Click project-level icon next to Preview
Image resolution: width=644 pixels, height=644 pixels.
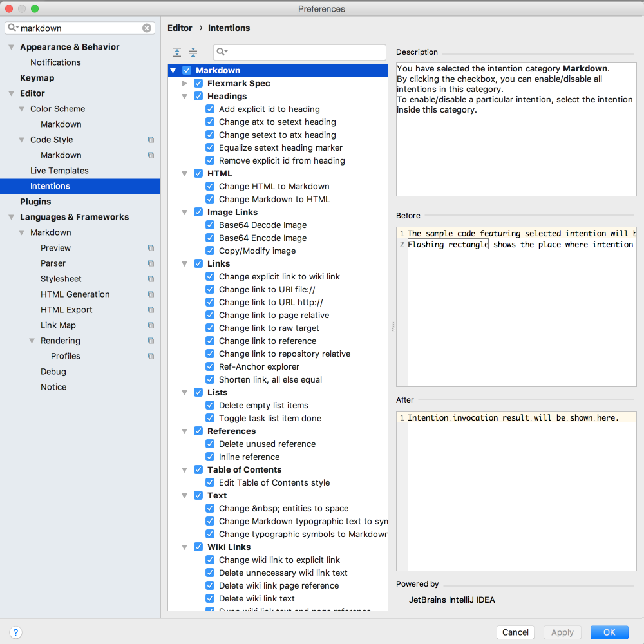tap(151, 248)
